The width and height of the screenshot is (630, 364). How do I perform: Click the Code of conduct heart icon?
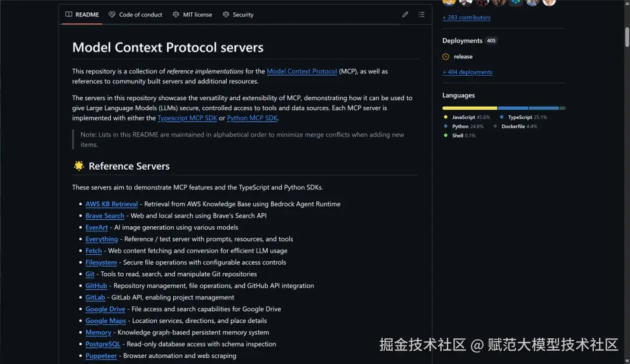[112, 15]
